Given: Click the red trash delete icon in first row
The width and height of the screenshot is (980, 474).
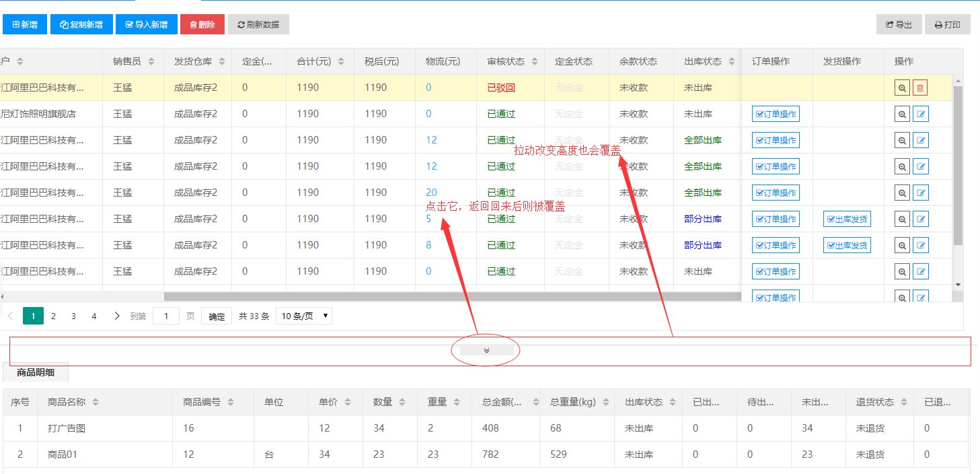Looking at the screenshot, I should [920, 88].
